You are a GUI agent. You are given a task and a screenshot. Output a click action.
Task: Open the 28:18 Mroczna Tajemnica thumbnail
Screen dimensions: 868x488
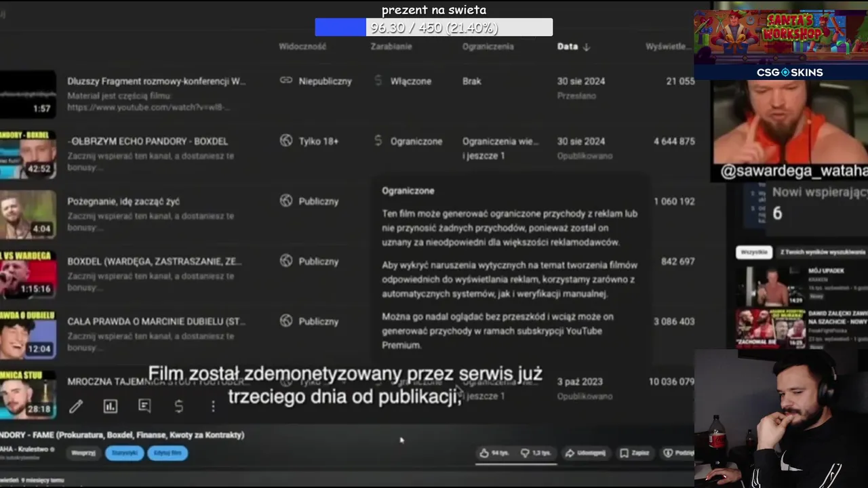[x=28, y=394]
